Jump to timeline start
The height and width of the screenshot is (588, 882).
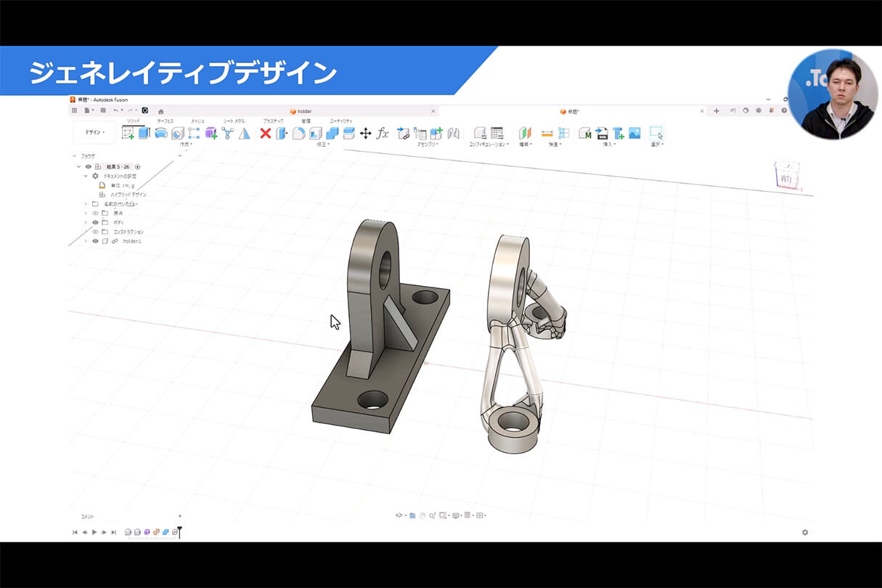click(x=75, y=532)
